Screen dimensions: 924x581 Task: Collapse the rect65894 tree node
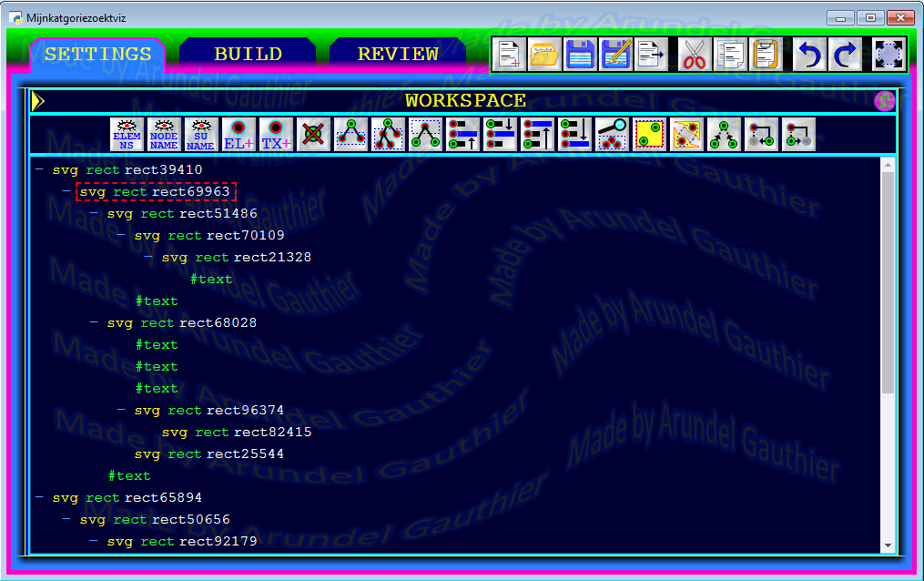(x=39, y=498)
